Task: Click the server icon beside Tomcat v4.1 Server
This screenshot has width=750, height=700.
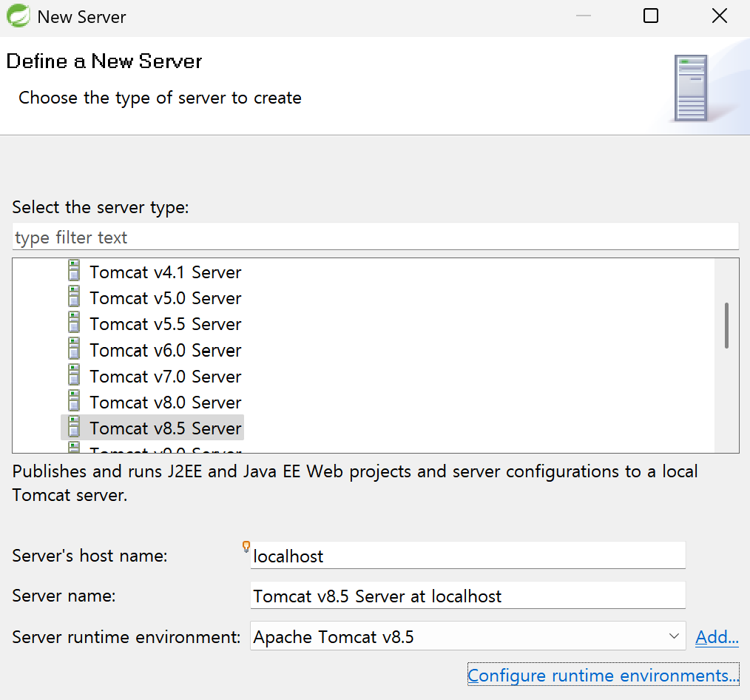Action: (x=74, y=271)
